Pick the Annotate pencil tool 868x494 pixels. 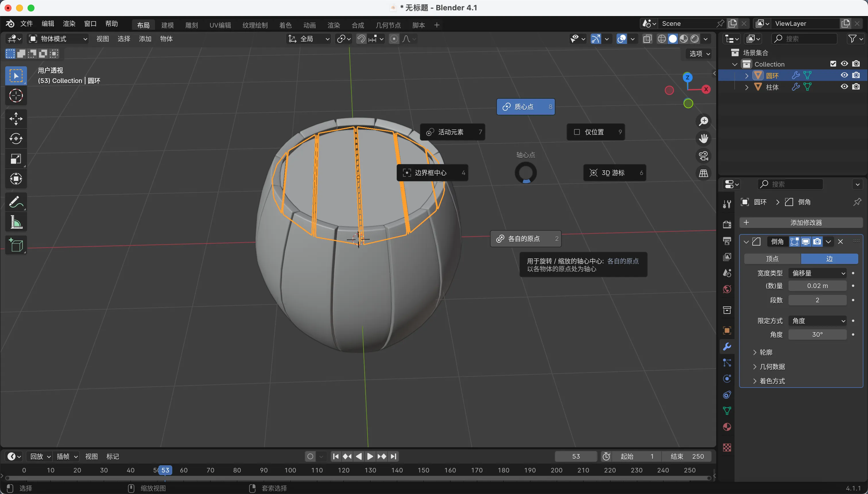click(16, 202)
